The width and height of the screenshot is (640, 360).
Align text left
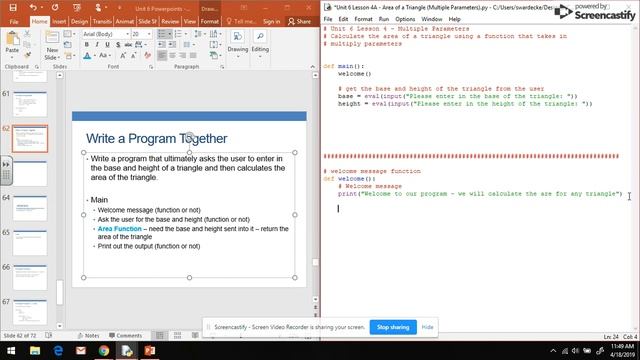click(x=162, y=56)
